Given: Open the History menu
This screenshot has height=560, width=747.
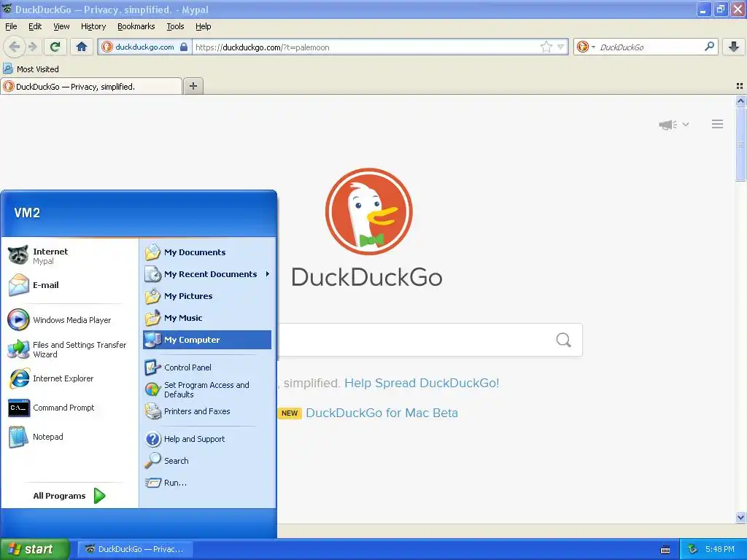Looking at the screenshot, I should pyautogui.click(x=93, y=26).
